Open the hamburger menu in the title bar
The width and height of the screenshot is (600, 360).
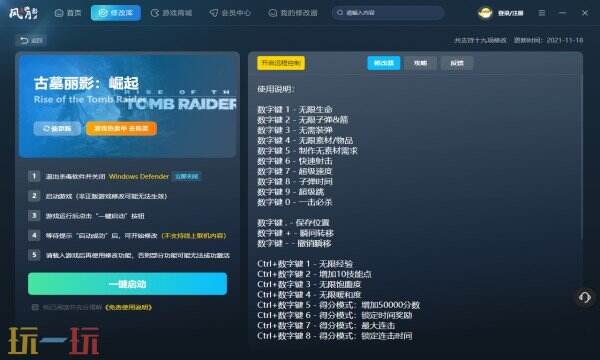[x=542, y=13]
